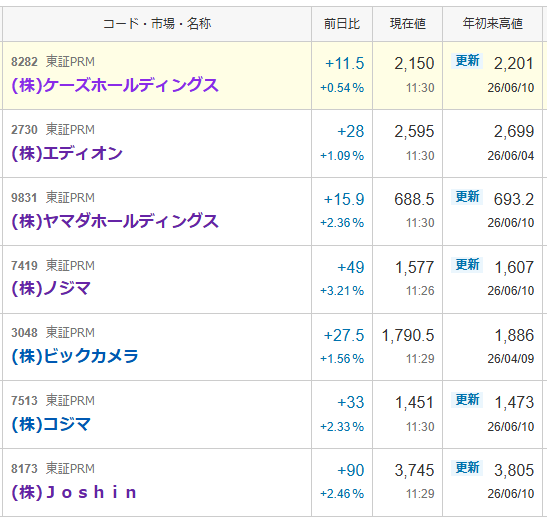Click the 更新 badge in コジマ row
Screen dimensions: 547x520
[x=467, y=400]
